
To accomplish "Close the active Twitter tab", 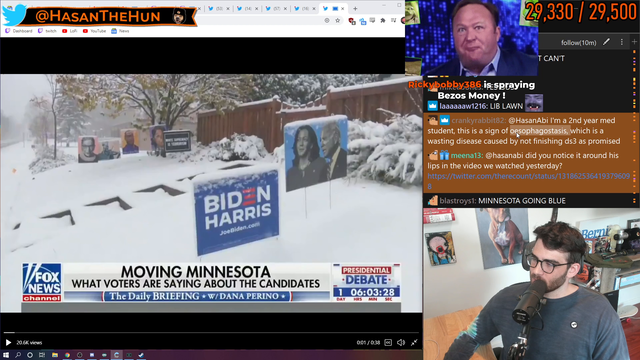I will click(343, 9).
